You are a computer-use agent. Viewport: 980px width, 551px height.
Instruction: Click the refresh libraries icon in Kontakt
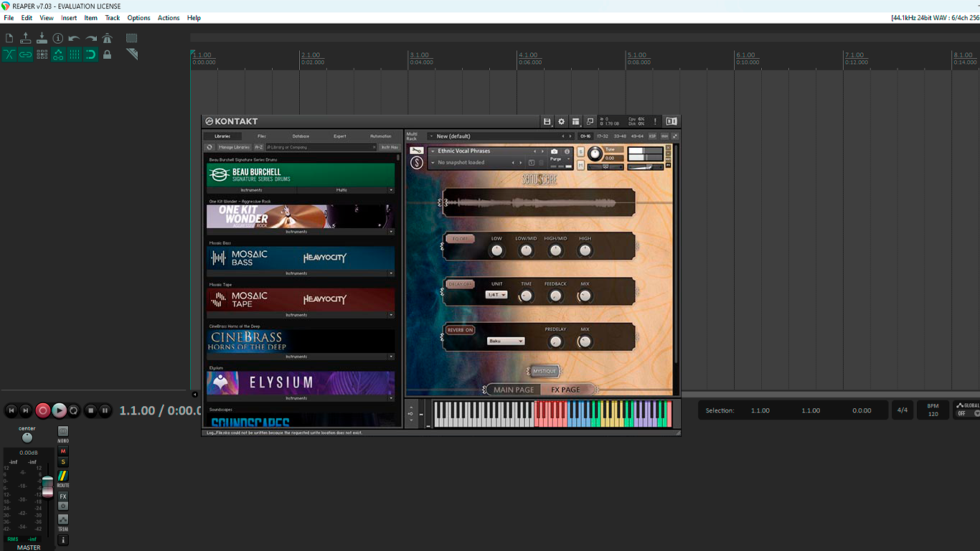(209, 147)
